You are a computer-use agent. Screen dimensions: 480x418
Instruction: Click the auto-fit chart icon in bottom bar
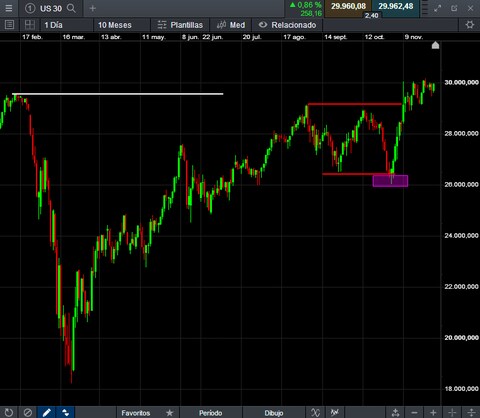point(395,413)
